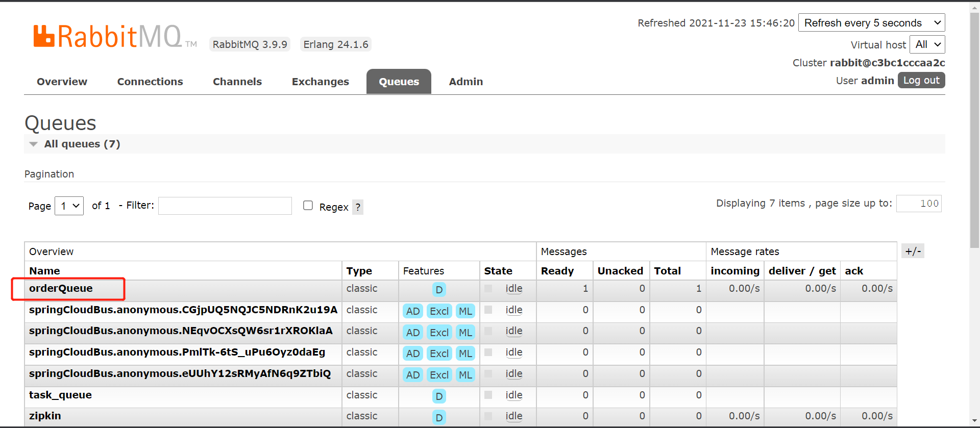The width and height of the screenshot is (980, 428).
Task: Click the ML badge in NEqvOCXsQW6sr1rXROKlaA row
Action: 465,333
